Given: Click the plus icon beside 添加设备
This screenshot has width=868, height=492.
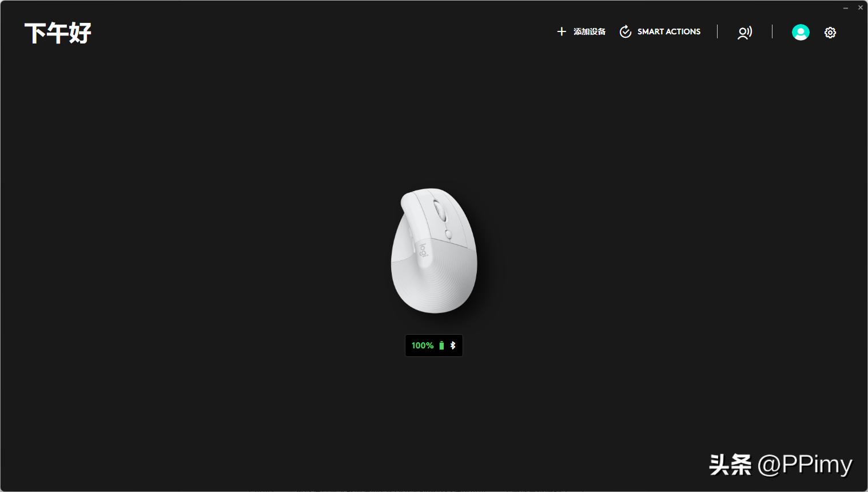Looking at the screenshot, I should coord(562,31).
